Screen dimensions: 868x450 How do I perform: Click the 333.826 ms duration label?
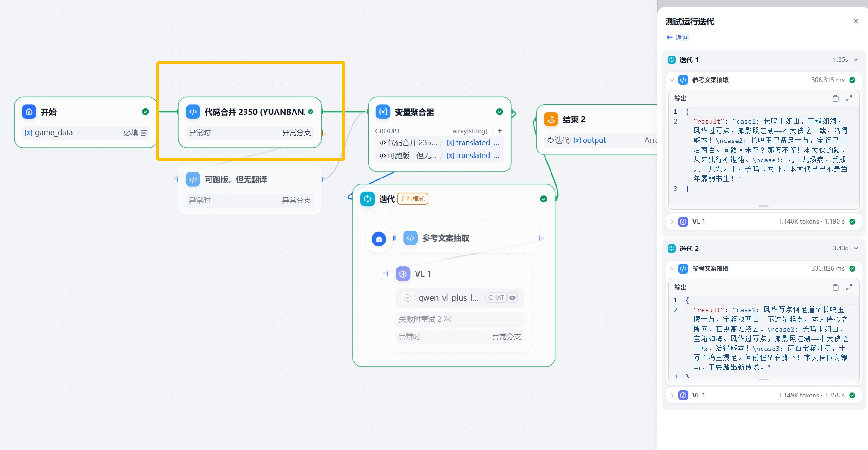pyautogui.click(x=827, y=268)
